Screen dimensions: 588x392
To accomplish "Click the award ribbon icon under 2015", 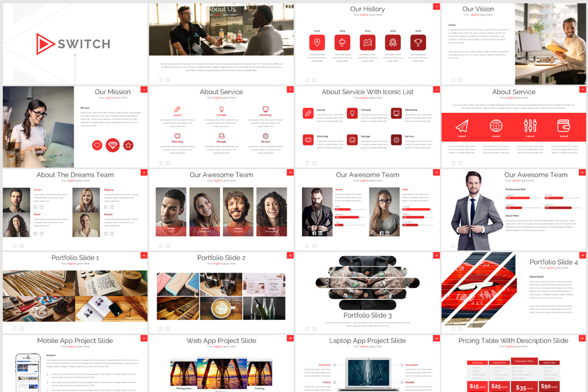I will [x=392, y=42].
